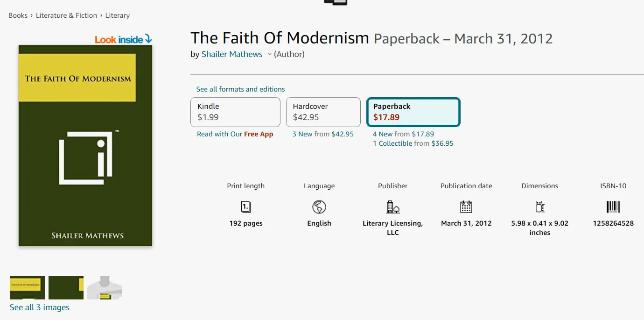Open 3 New from $42.95 offers
This screenshot has width=644, height=320.
click(x=323, y=134)
